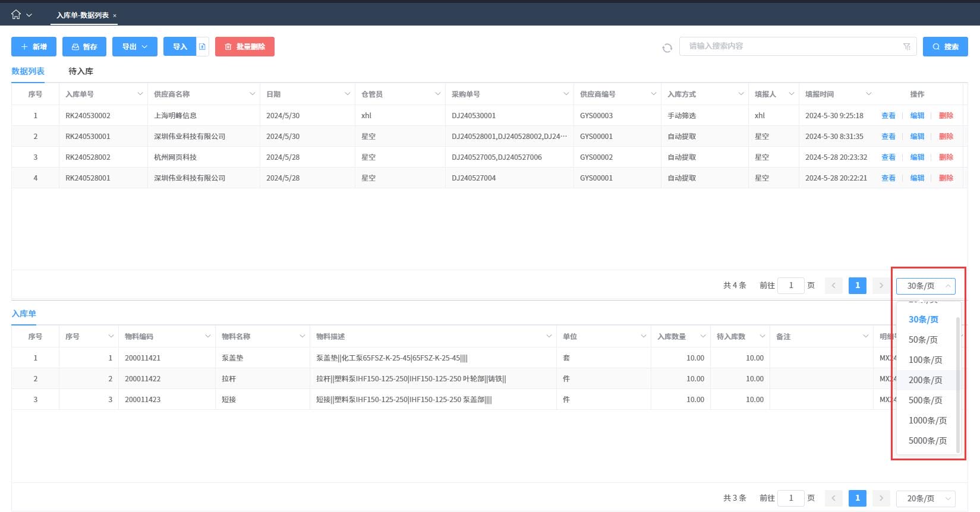Open 采购单号 column header dropdown
This screenshot has height=512, width=980.
click(x=566, y=94)
